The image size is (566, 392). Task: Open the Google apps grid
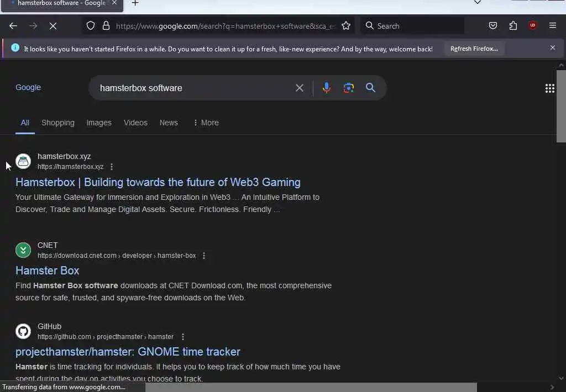[549, 88]
